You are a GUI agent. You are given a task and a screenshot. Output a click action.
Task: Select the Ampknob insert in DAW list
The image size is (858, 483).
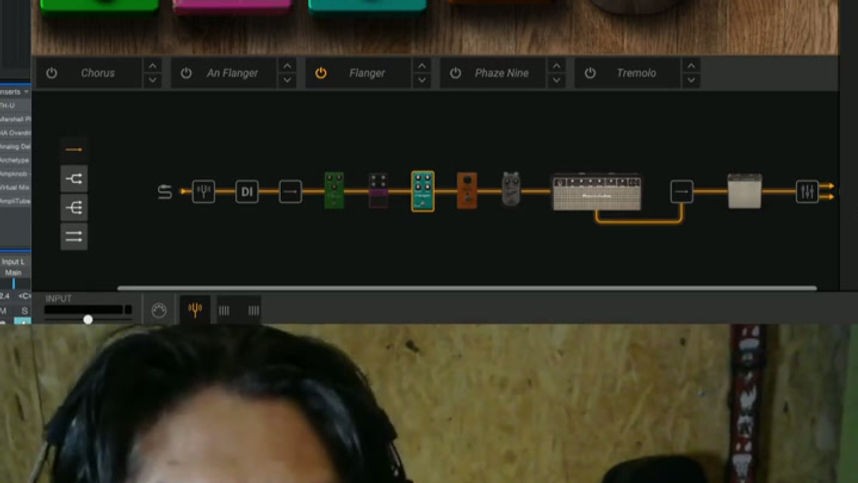(15, 174)
